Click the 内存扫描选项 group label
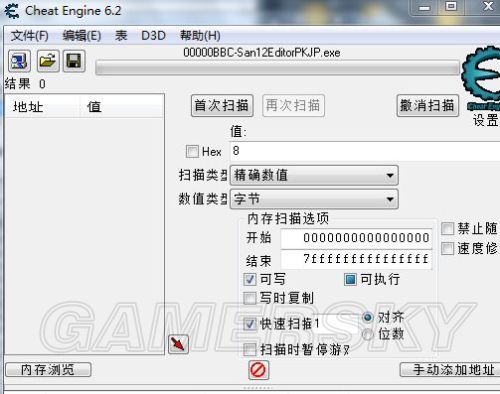The height and width of the screenshot is (394, 500). tap(288, 219)
